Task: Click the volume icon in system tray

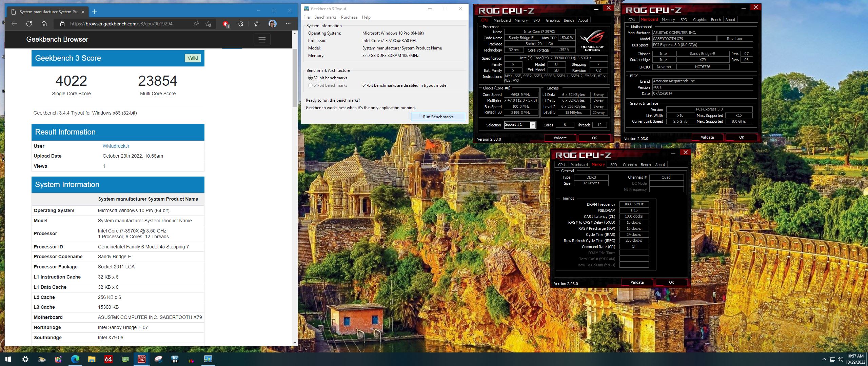Action: pyautogui.click(x=841, y=359)
